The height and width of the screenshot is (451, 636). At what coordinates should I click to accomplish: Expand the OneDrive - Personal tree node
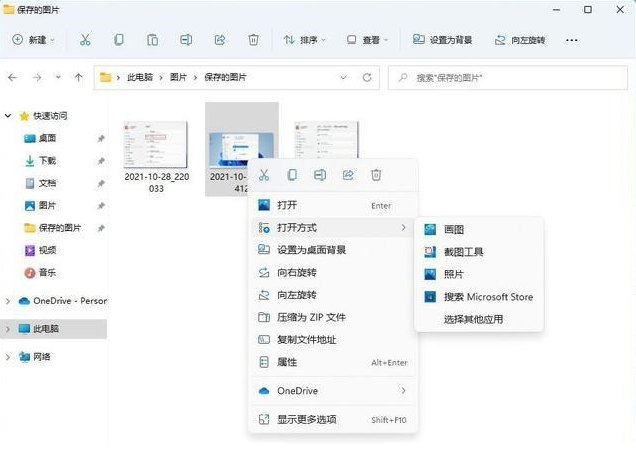point(8,301)
